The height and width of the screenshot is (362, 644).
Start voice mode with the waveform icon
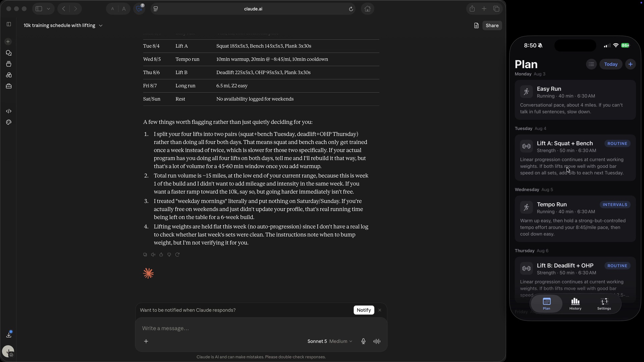pos(377,341)
